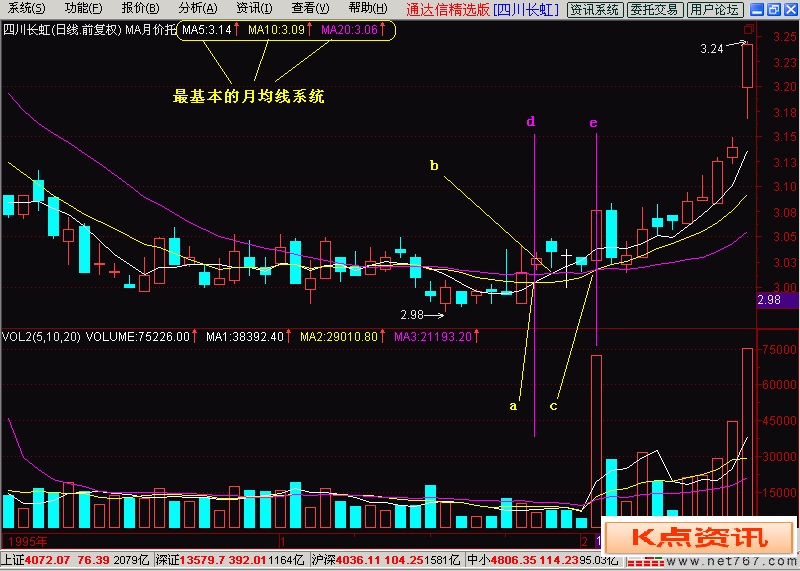Close the 通达信 window
Screen dimensions: 800x571
click(x=790, y=9)
